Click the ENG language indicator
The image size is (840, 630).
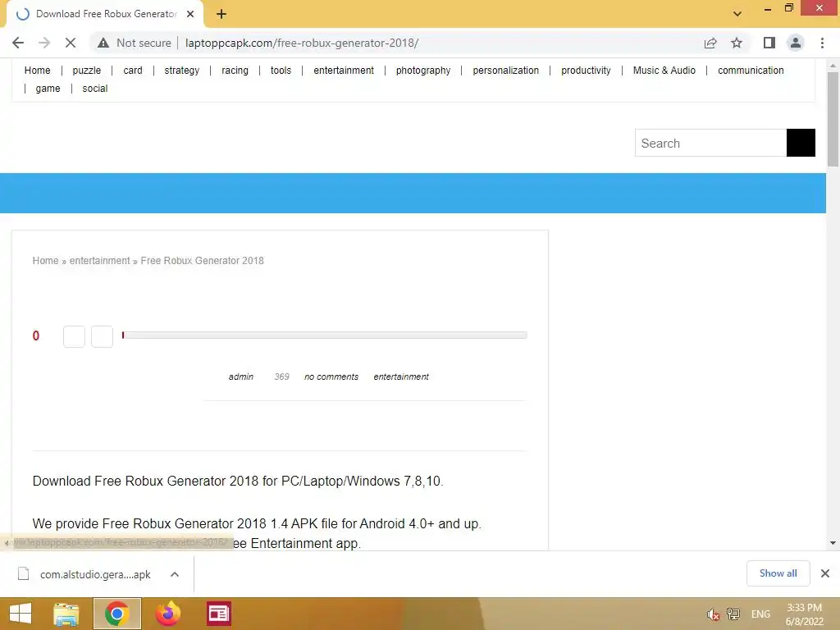[760, 614]
